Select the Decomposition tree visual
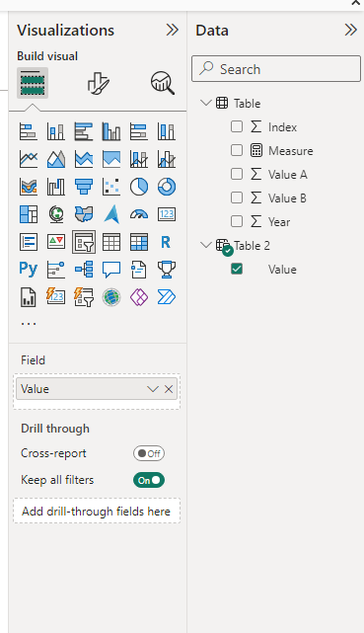 pyautogui.click(x=84, y=270)
